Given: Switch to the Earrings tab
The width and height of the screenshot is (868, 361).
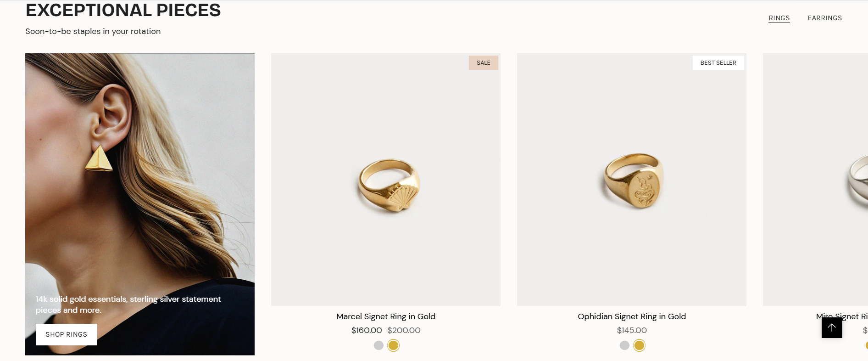Looking at the screenshot, I should point(824,18).
